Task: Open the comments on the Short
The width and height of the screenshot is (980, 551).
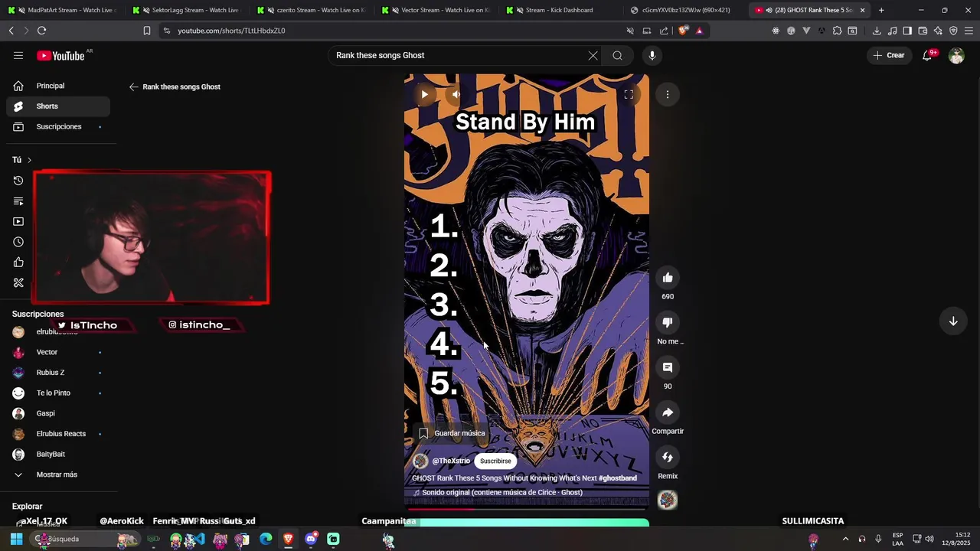Action: (x=668, y=367)
